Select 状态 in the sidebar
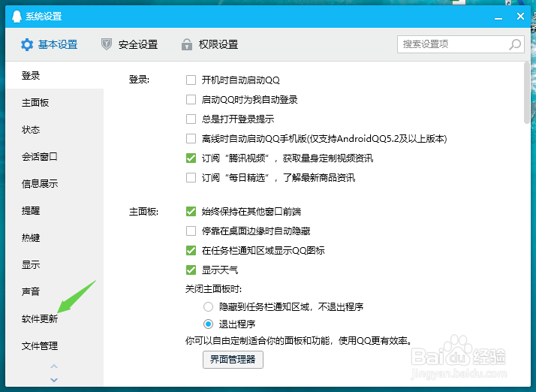Image resolution: width=536 pixels, height=392 pixels. tap(54, 130)
